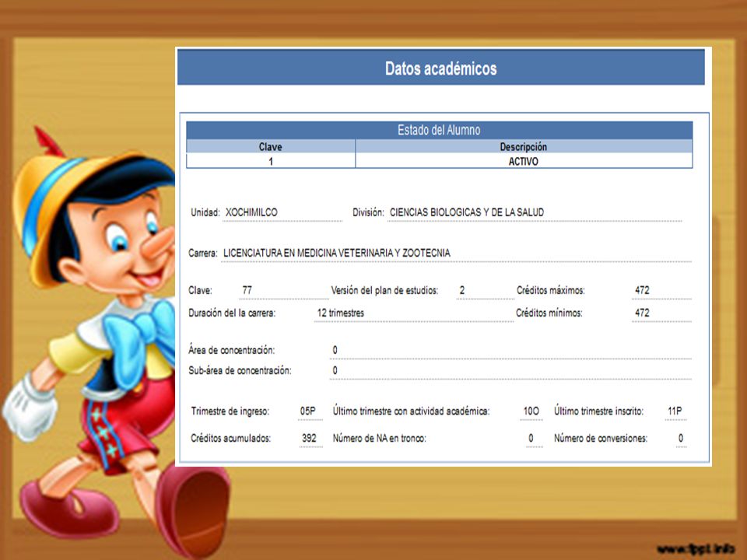Click the 'Duración del la carrera:' label
The width and height of the screenshot is (747, 560).
tap(232, 313)
